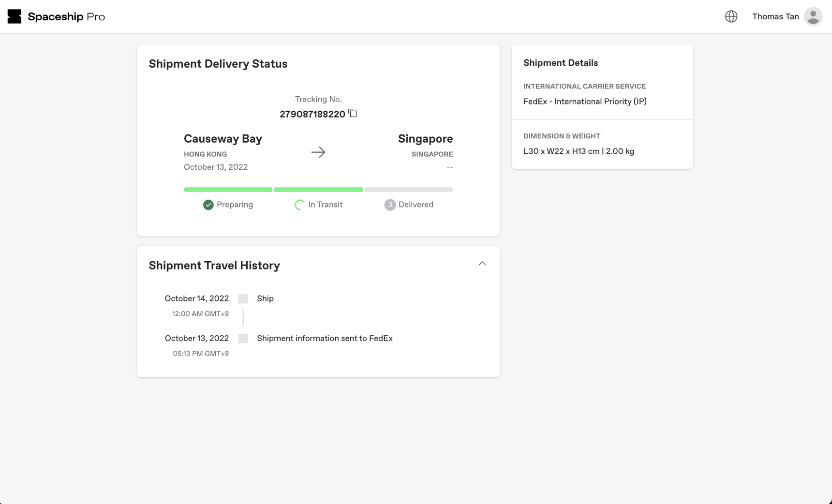Click the arrow between origin and destination
This screenshot has height=504, width=832.
(318, 152)
